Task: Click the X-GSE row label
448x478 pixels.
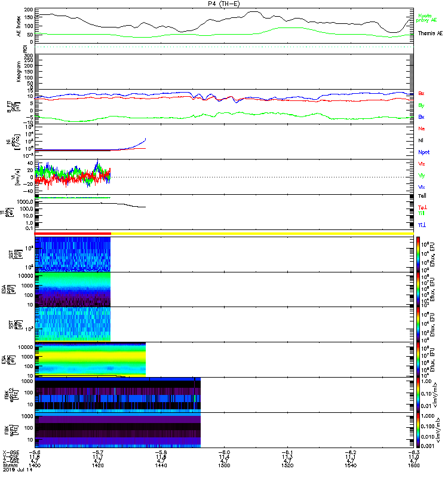Action: 11,452
